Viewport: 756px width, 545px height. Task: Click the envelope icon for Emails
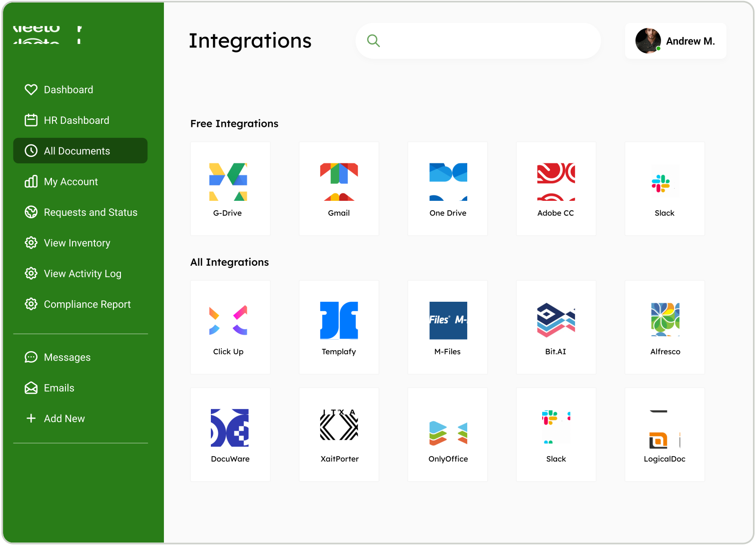coord(31,388)
